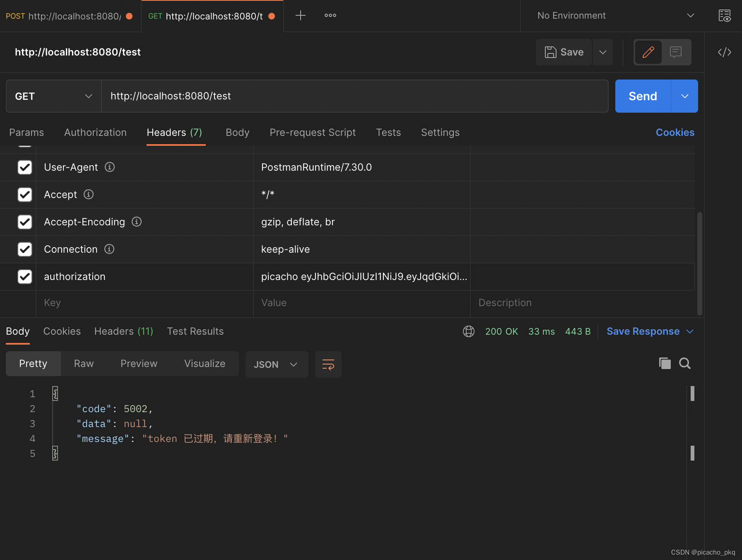Search within the response body
The width and height of the screenshot is (742, 560).
click(x=685, y=363)
